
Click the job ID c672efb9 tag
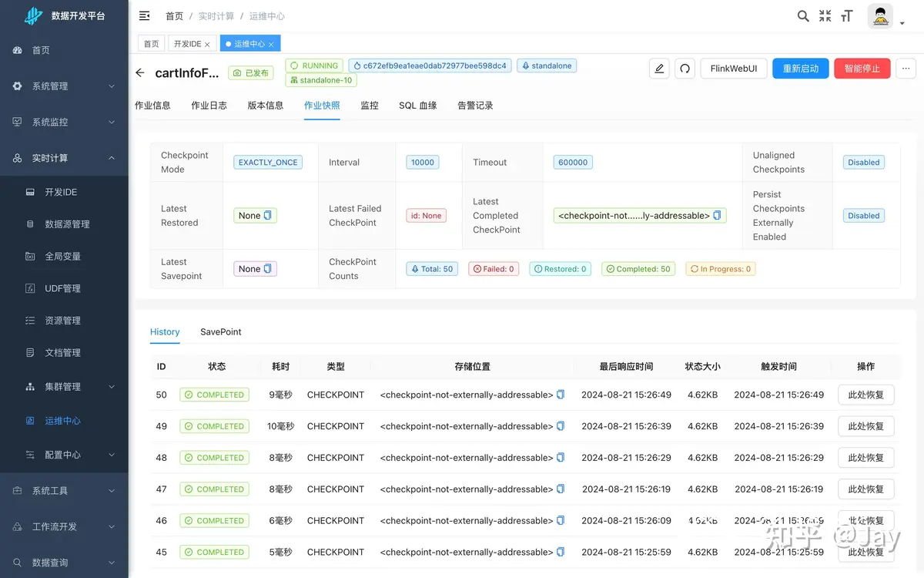click(x=430, y=66)
